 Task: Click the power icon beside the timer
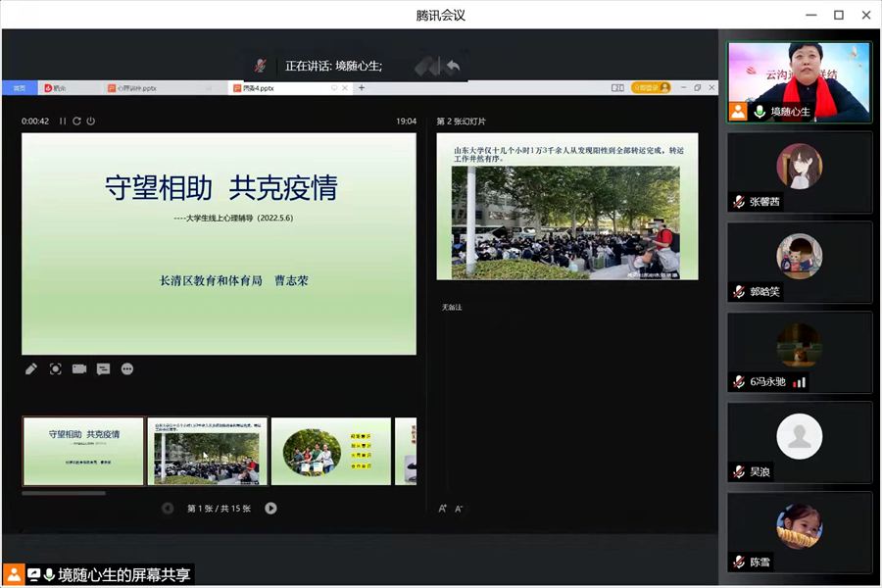[x=90, y=122]
